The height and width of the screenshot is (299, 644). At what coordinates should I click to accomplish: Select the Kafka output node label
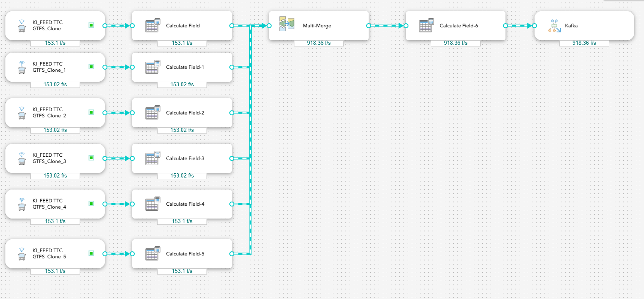click(571, 26)
